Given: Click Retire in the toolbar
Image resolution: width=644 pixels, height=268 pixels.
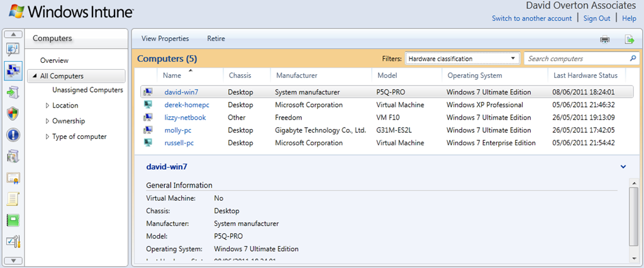Looking at the screenshot, I should pyautogui.click(x=216, y=38).
